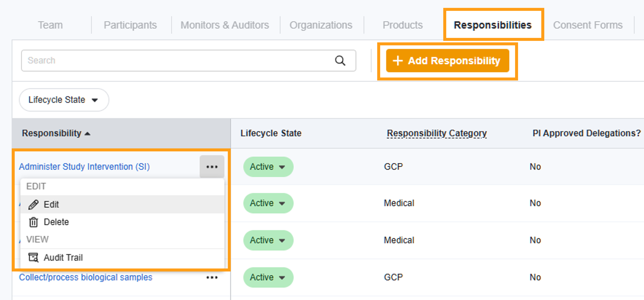The image size is (644, 300).
Task: Click the pencil Edit icon
Action: (33, 204)
